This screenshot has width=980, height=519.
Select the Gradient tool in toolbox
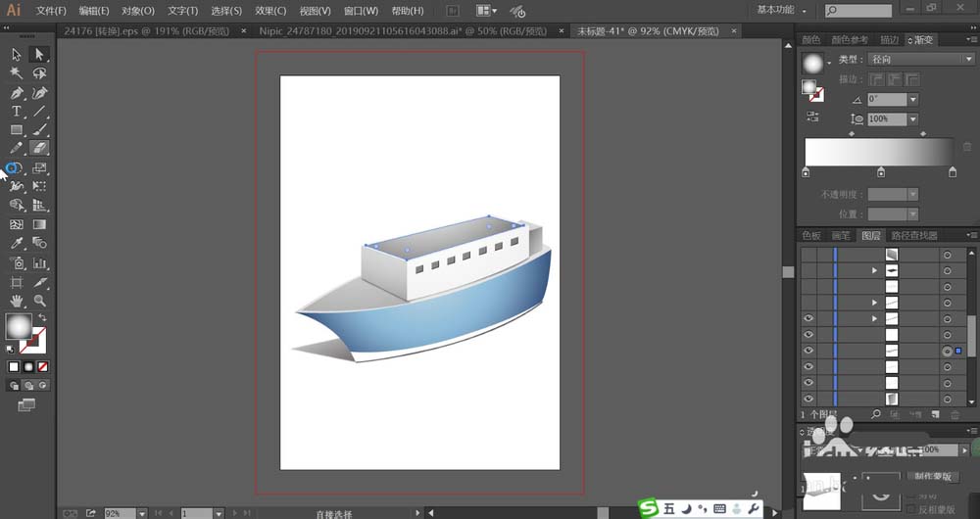[x=39, y=224]
